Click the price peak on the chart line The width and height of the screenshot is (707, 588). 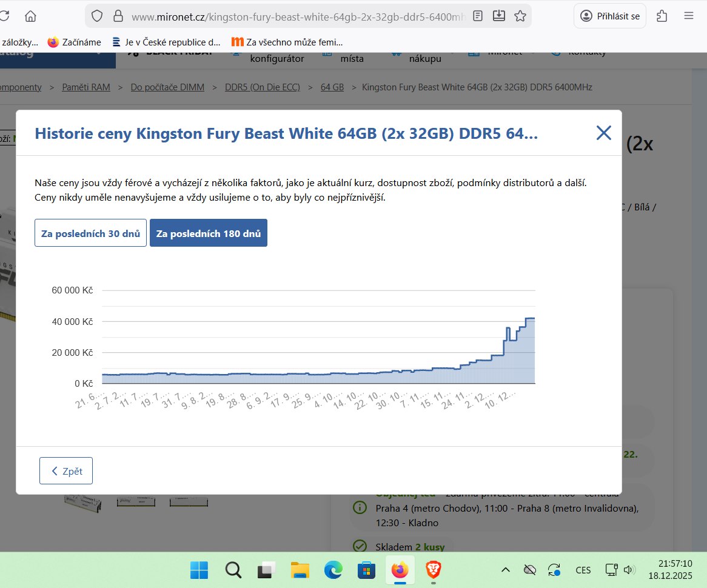tap(529, 318)
